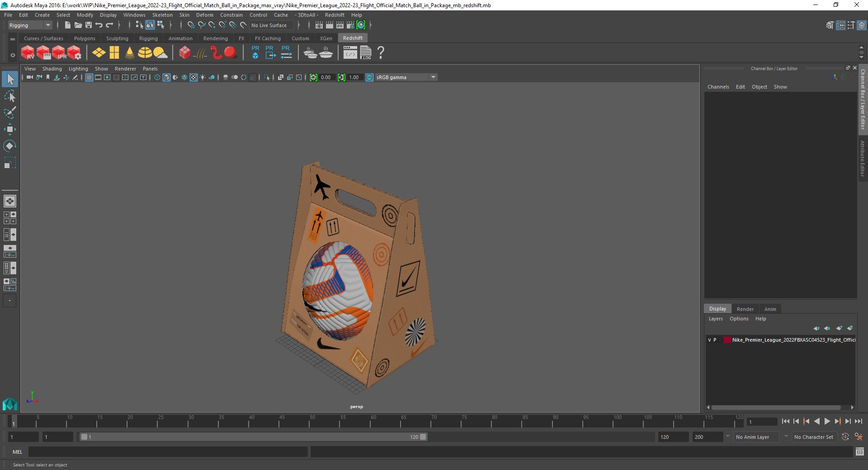Open the Layers menu in Layer Editor

[x=716, y=319]
